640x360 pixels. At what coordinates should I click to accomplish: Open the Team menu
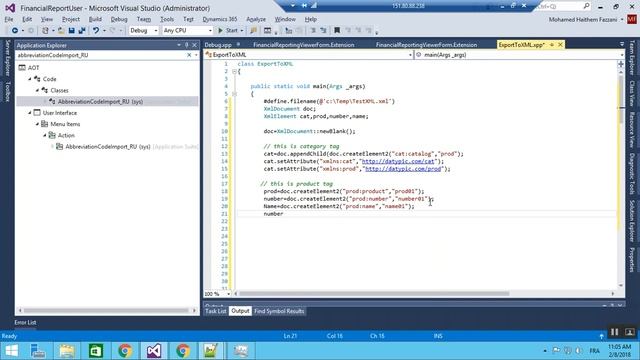tap(144, 19)
